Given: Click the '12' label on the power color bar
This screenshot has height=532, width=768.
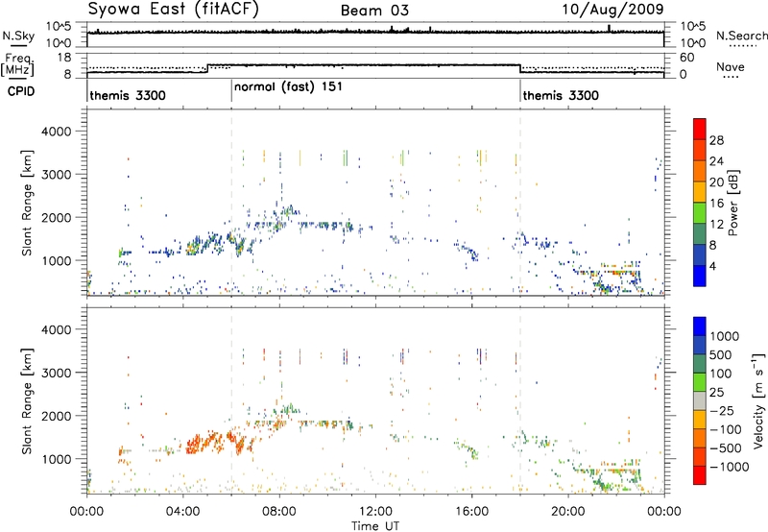Looking at the screenshot, I should tap(716, 225).
